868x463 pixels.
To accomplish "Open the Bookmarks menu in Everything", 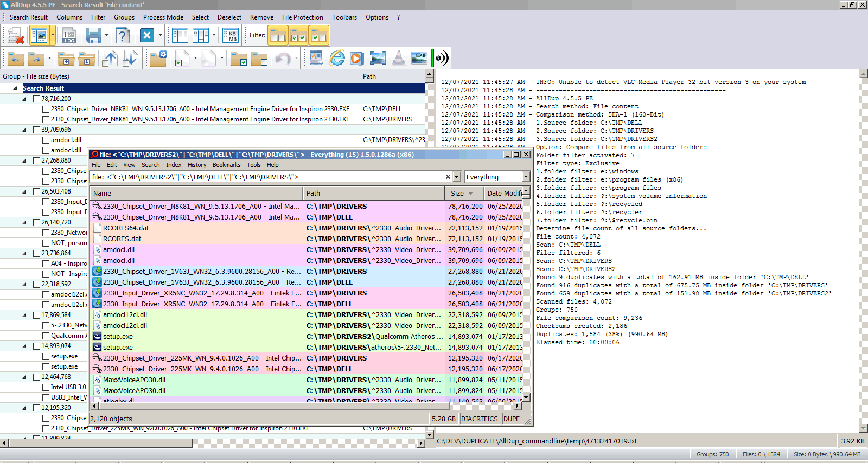I will coord(226,165).
